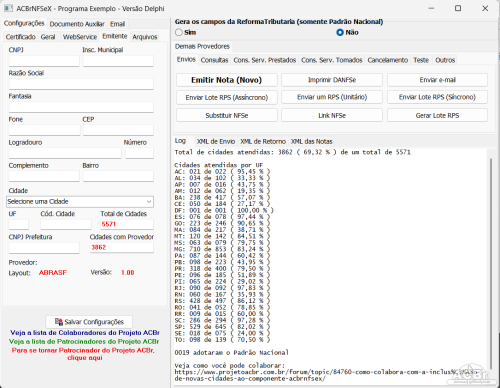The width and height of the screenshot is (500, 388).
Task: Open the Documento Auxiliar tab
Action: click(x=77, y=24)
